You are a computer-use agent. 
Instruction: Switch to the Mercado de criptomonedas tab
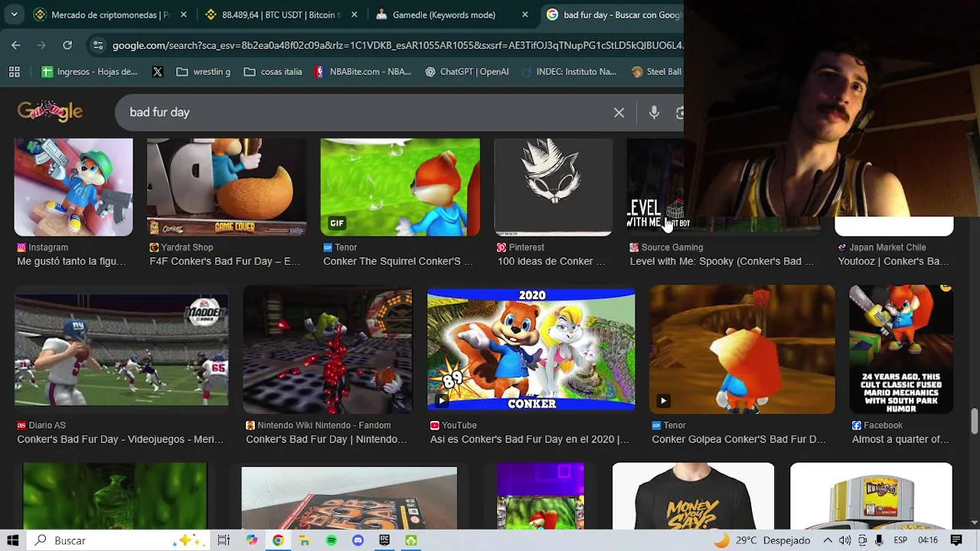click(109, 15)
